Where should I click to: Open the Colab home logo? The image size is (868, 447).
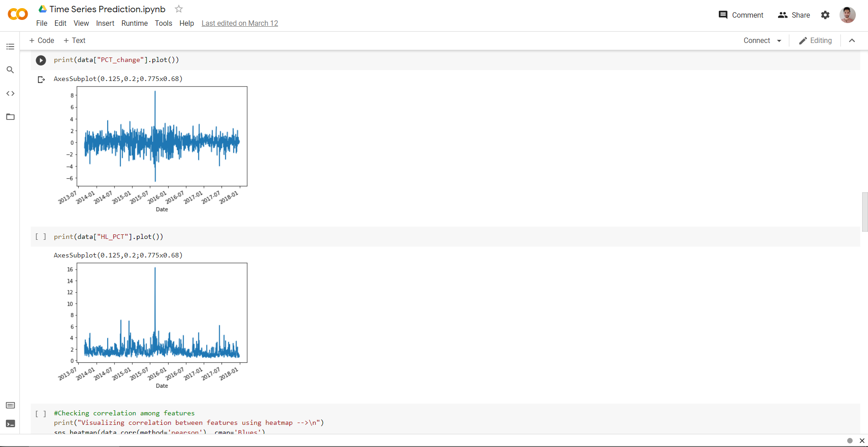click(x=18, y=14)
